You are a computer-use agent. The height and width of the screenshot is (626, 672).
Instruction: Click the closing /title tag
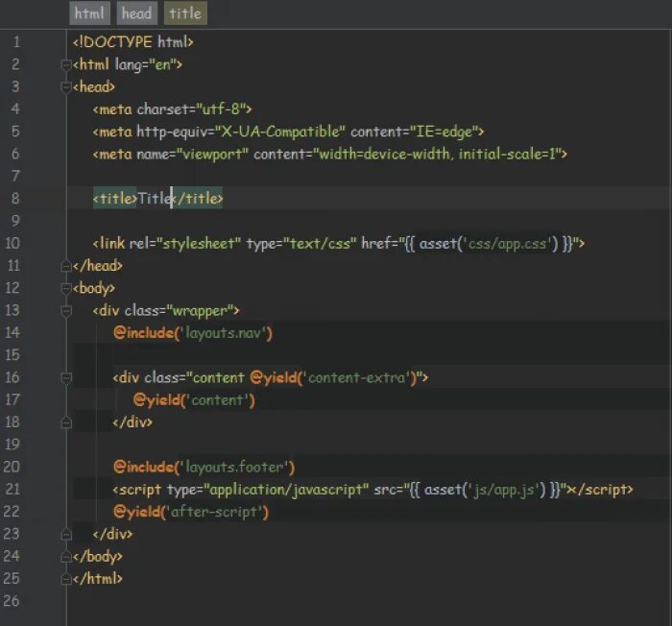click(198, 199)
